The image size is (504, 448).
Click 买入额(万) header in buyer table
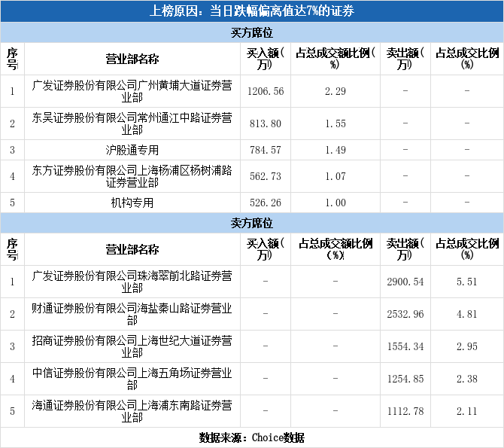[x=266, y=59]
